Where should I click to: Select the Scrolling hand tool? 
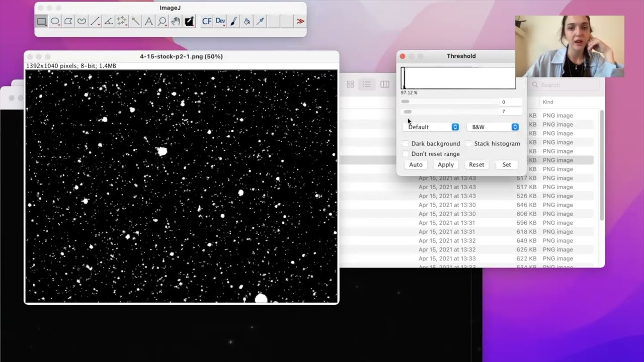pos(175,21)
